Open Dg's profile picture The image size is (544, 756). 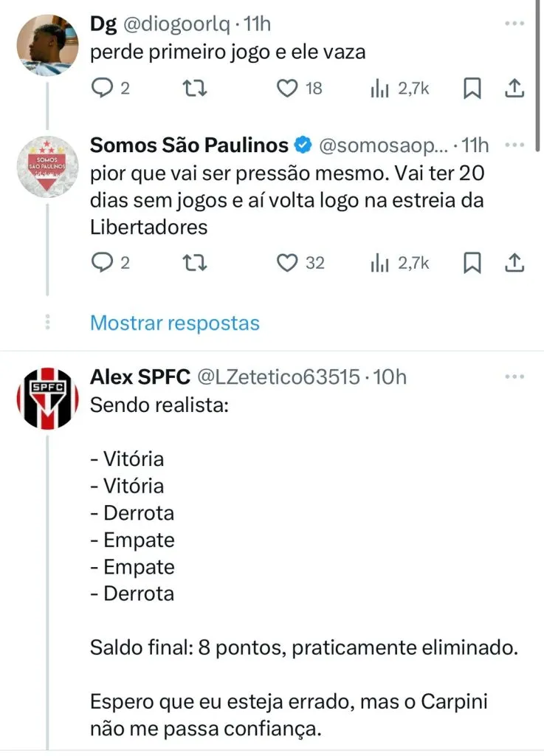[48, 41]
